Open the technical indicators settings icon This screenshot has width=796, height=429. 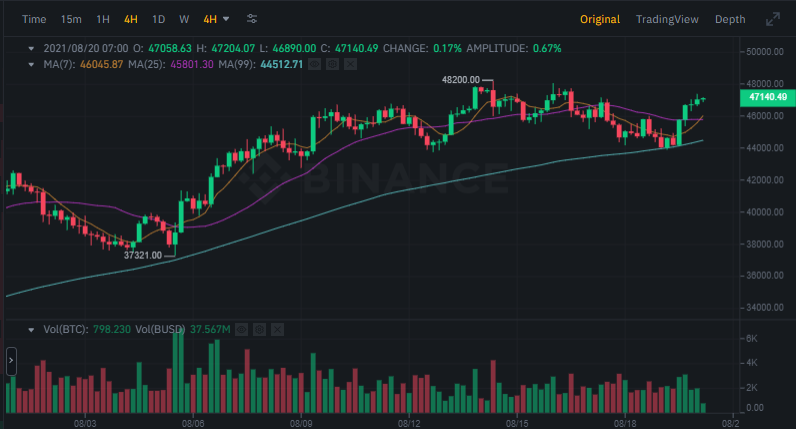(252, 19)
